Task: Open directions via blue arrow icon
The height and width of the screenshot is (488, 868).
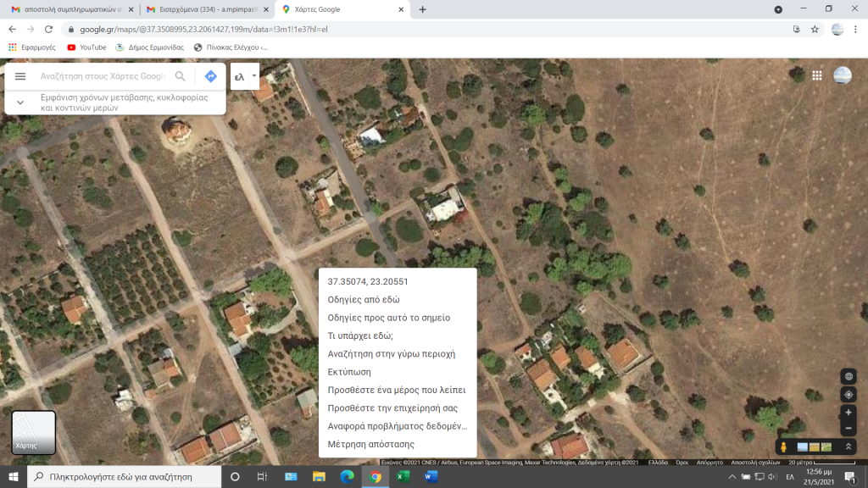Action: [x=210, y=76]
